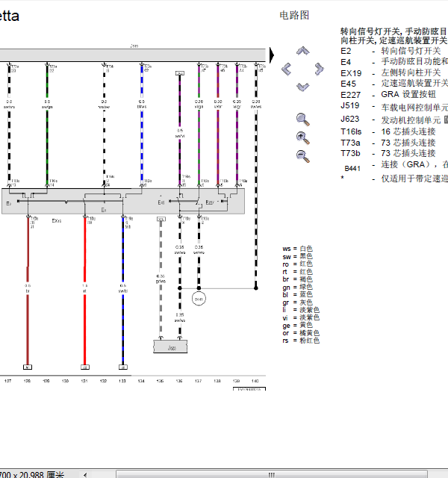
Task: Click current track number 136
Action: (x=179, y=381)
